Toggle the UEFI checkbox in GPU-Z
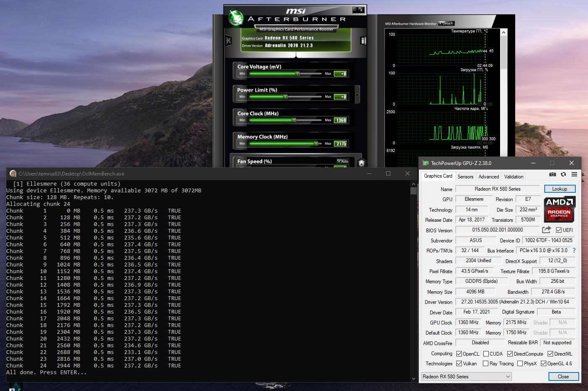Viewport: 588px width, 391px height. [559, 230]
